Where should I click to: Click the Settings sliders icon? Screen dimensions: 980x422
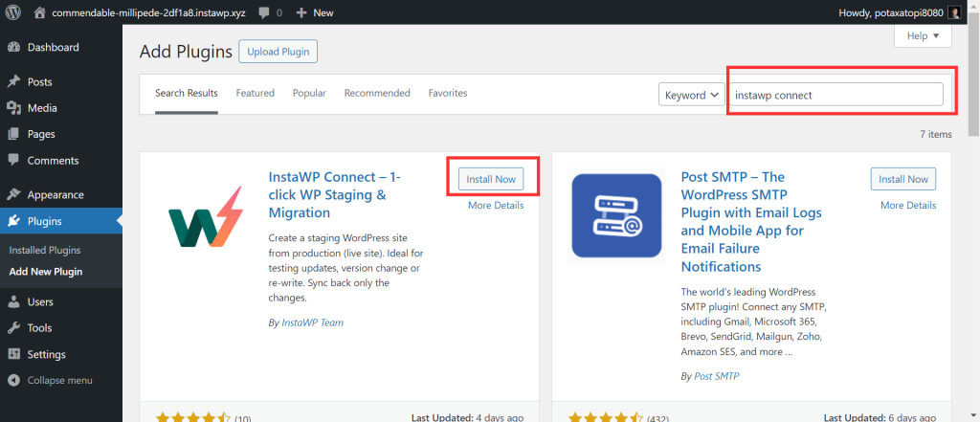[13, 354]
